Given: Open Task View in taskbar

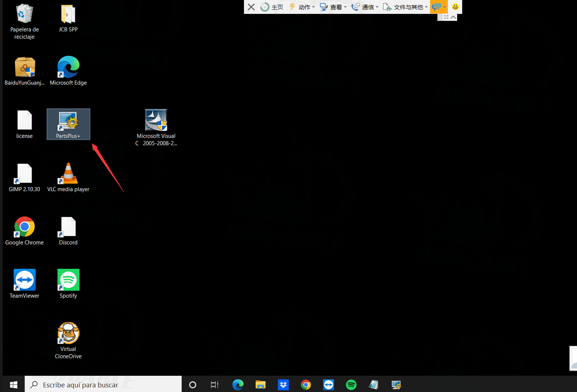Looking at the screenshot, I should (x=214, y=385).
